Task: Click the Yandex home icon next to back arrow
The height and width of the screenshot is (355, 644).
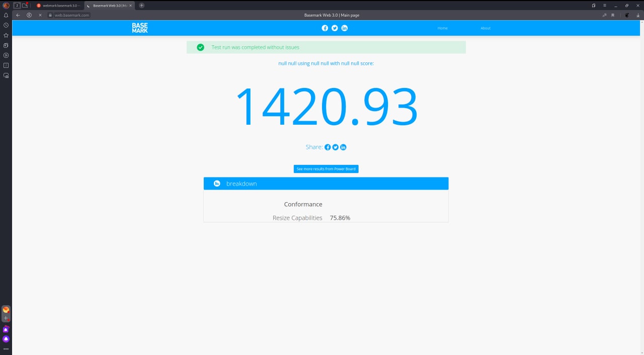Action: (x=29, y=15)
